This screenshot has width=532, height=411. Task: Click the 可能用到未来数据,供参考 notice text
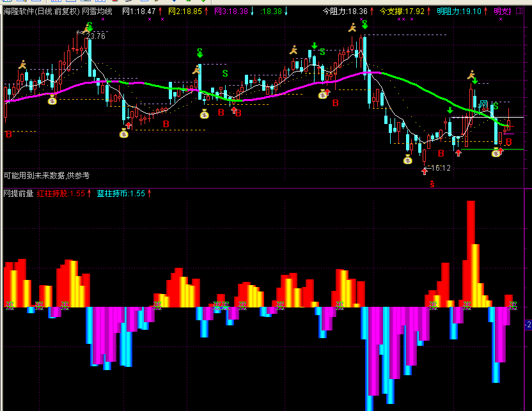47,175
